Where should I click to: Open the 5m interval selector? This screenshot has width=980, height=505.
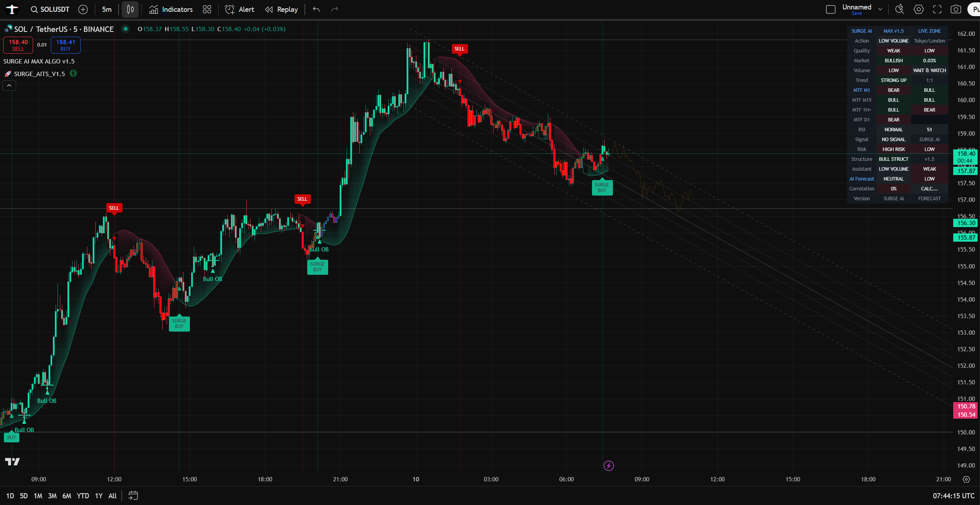point(107,9)
